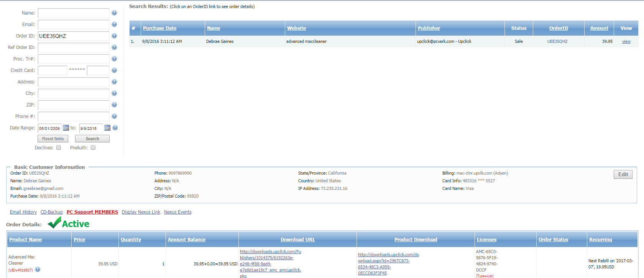This screenshot has width=644, height=278.
Task: Sort order details by Product Name
Action: tap(25, 240)
